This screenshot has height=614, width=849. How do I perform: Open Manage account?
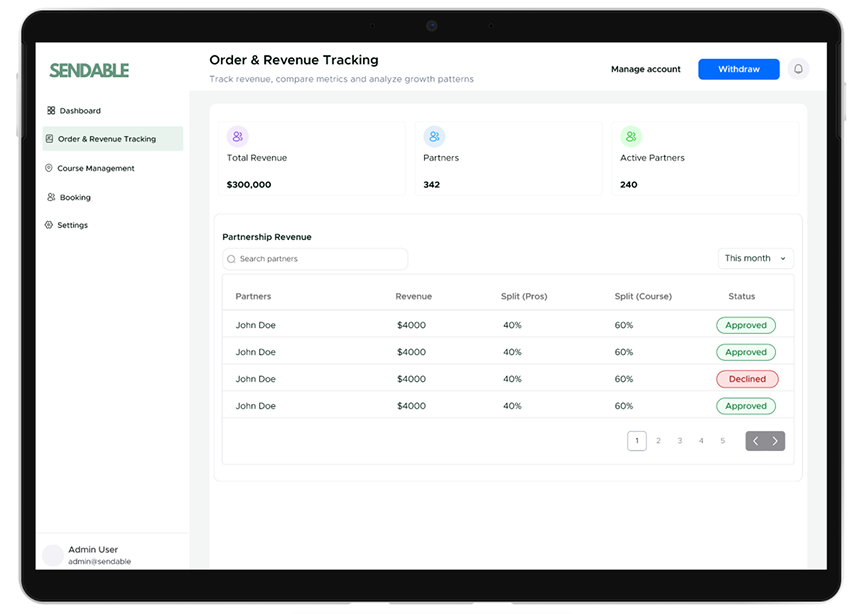[x=646, y=69]
